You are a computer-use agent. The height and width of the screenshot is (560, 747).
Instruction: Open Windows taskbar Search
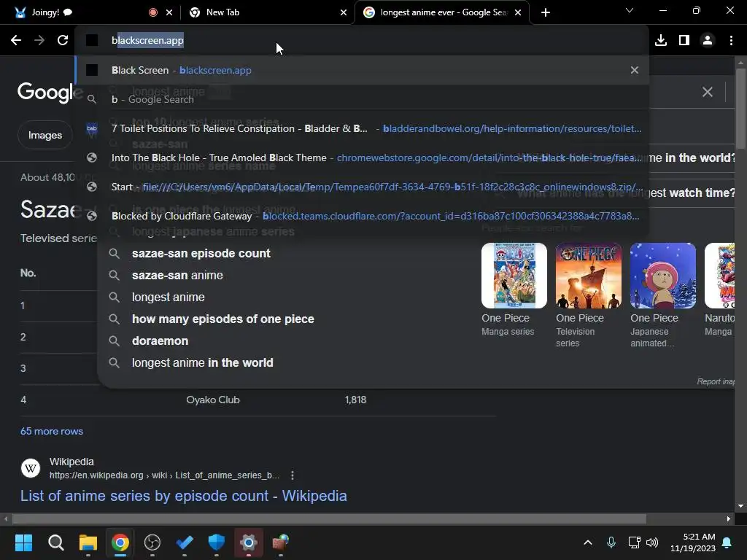click(55, 542)
